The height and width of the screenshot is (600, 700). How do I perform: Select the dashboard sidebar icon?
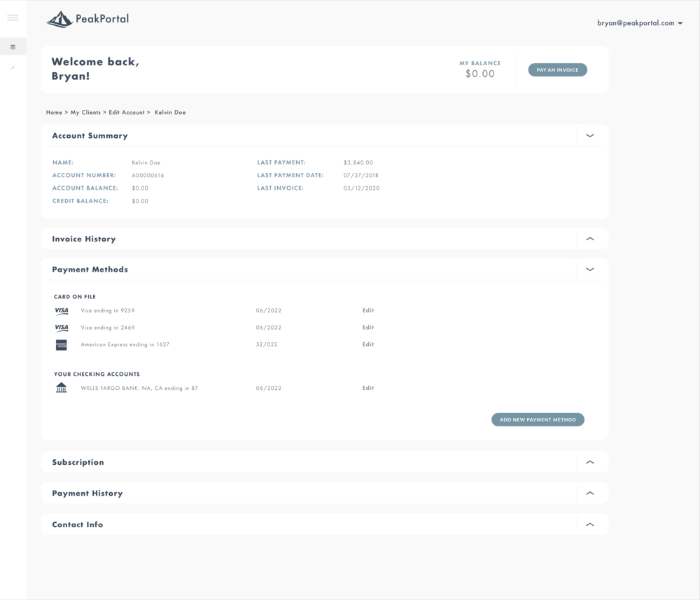(13, 47)
